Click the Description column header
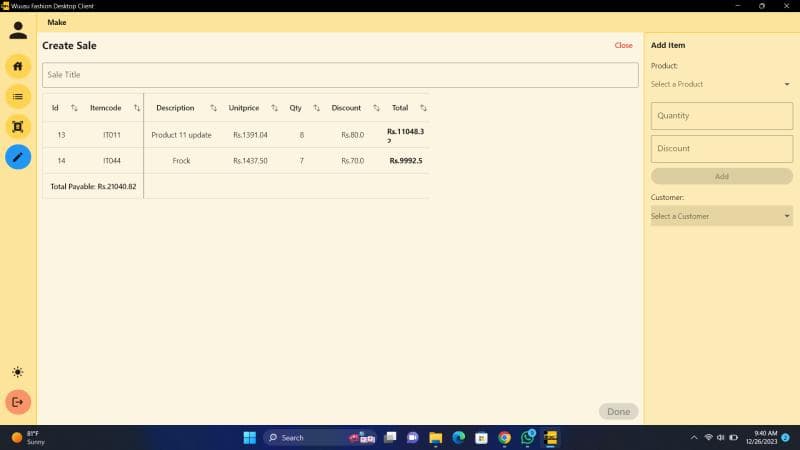Image resolution: width=800 pixels, height=450 pixels. [175, 108]
